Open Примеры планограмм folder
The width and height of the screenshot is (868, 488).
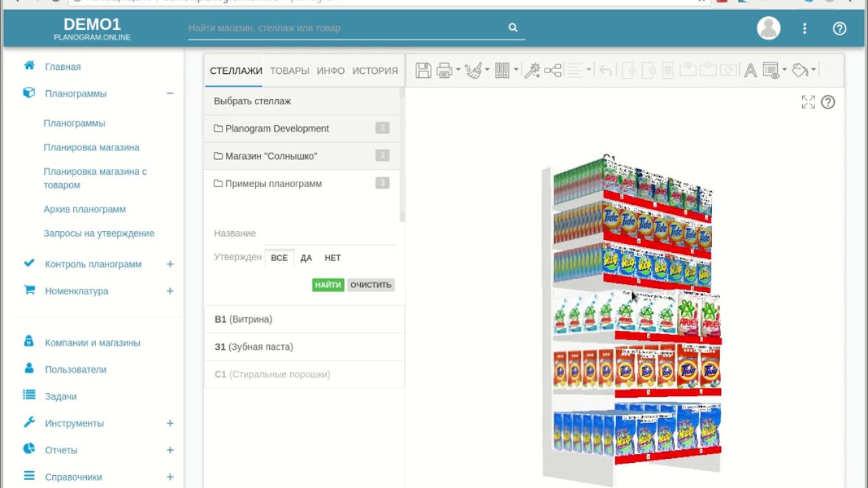tap(302, 184)
